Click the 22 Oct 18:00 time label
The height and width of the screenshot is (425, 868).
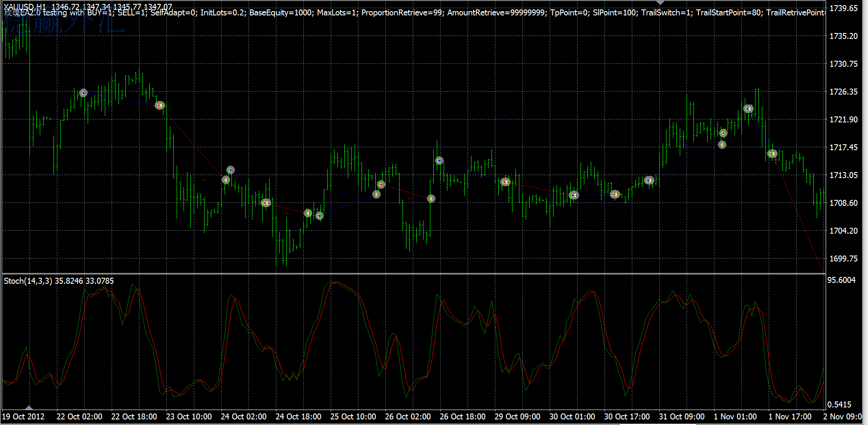click(134, 416)
